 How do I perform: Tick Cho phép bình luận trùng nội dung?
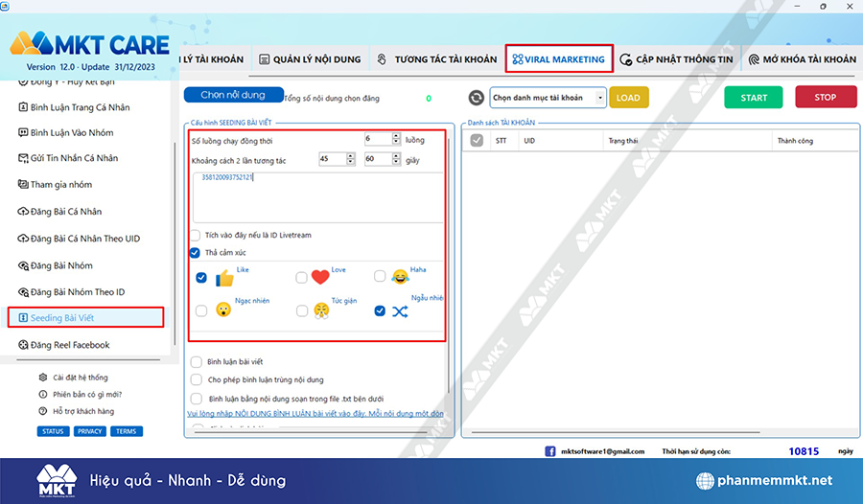(196, 379)
